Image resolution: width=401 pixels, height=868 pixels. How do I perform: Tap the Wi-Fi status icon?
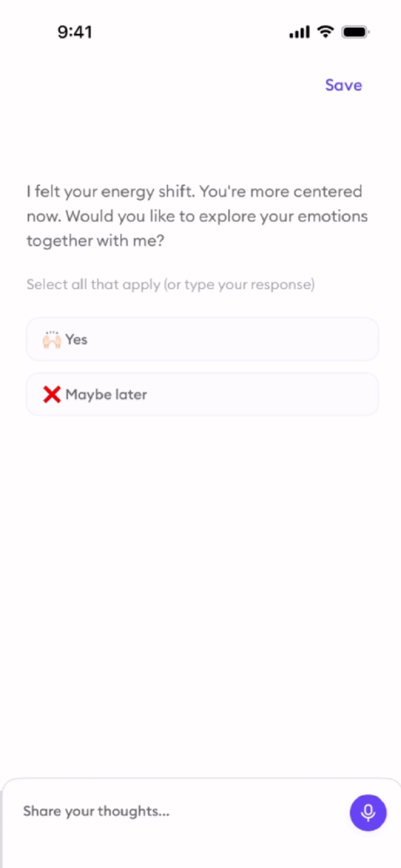pyautogui.click(x=325, y=32)
